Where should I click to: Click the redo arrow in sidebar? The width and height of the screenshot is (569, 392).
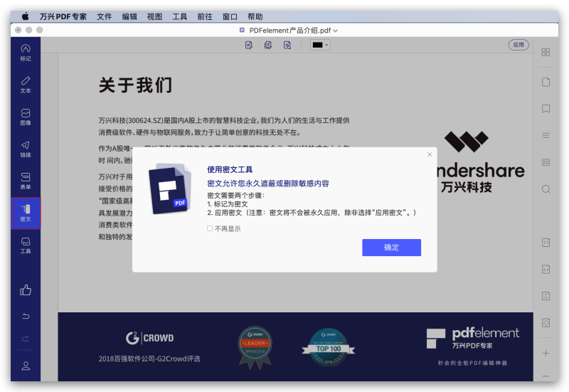click(26, 339)
